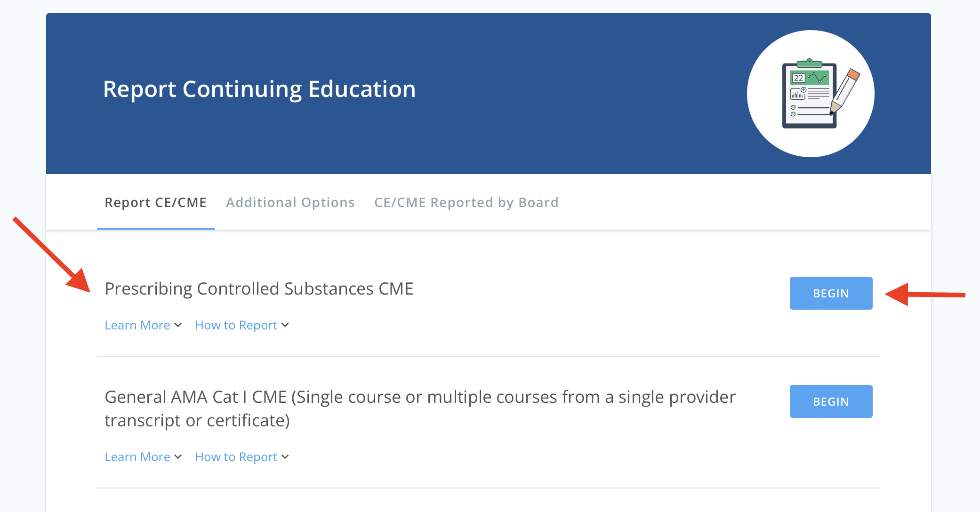Begin Prescribing Controlled Substances CME report

point(831,293)
